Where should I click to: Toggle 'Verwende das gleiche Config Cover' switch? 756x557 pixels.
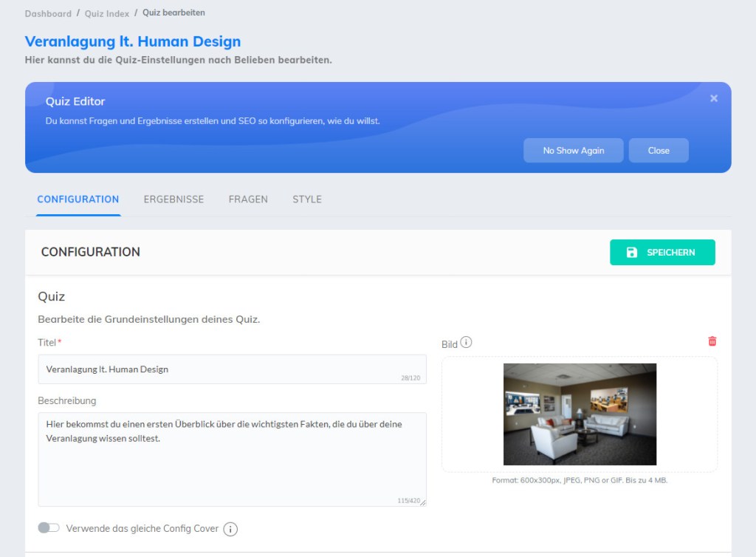tap(49, 528)
